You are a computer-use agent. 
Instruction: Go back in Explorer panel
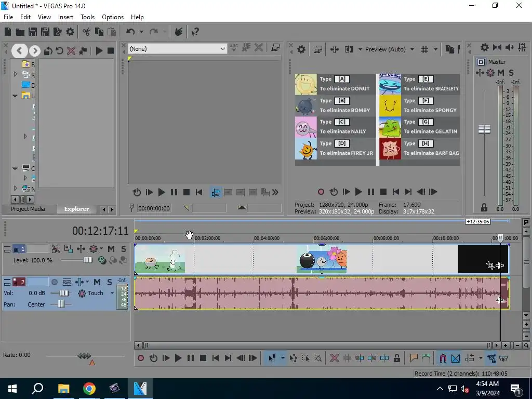[x=19, y=51]
